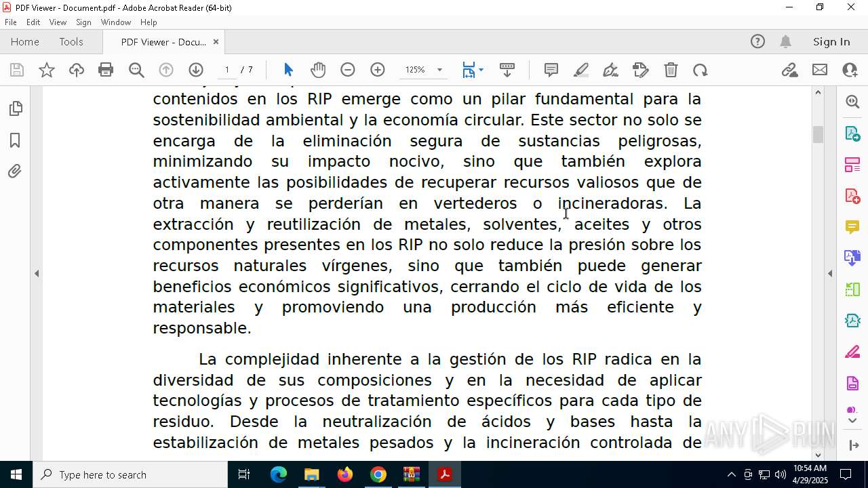868x488 pixels.
Task: Zoom in with plus button
Action: click(378, 70)
